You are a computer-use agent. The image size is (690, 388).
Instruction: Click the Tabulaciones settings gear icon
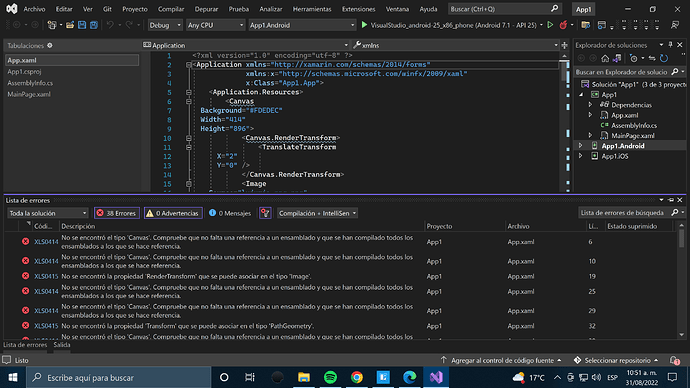click(x=50, y=45)
